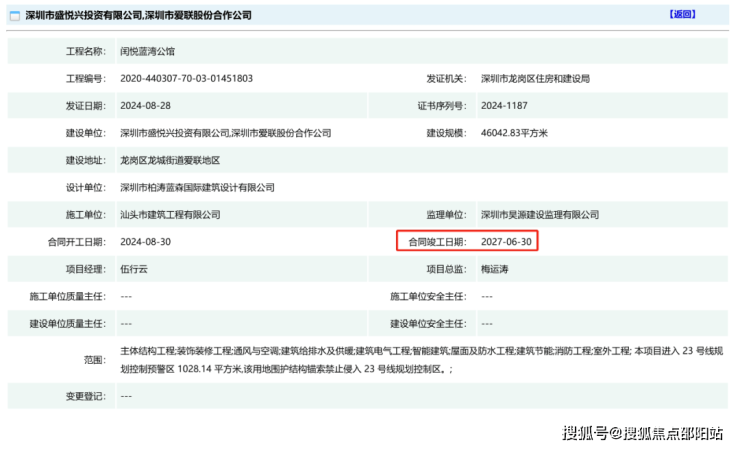Click the certificate serial number 2024-1187
Screen dimensions: 740x449
pyautogui.click(x=506, y=105)
